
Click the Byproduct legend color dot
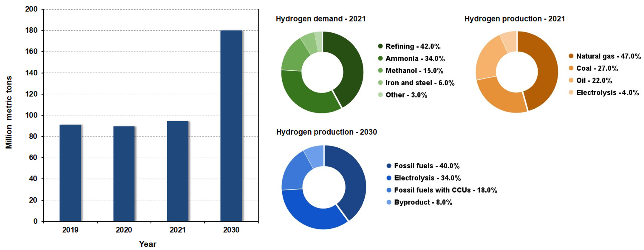point(389,202)
